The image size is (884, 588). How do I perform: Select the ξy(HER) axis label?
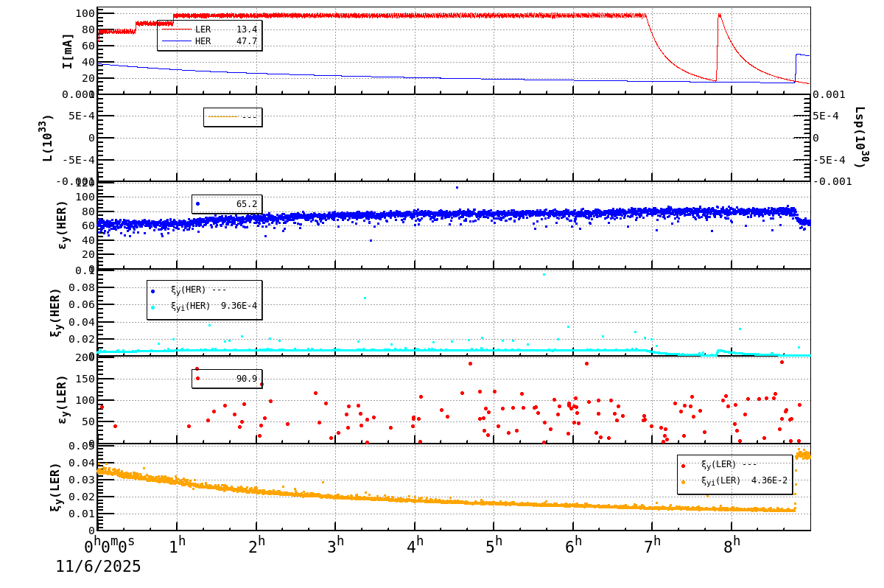tap(57, 312)
